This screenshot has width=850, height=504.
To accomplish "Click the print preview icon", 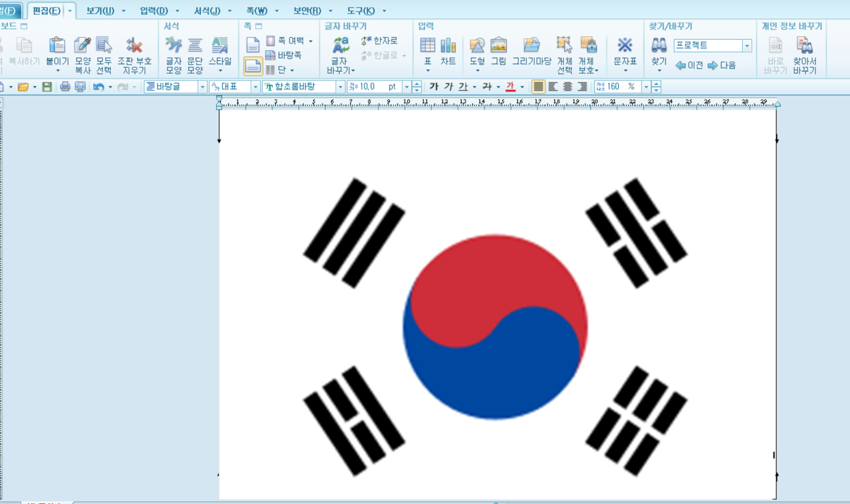I will coord(80,87).
